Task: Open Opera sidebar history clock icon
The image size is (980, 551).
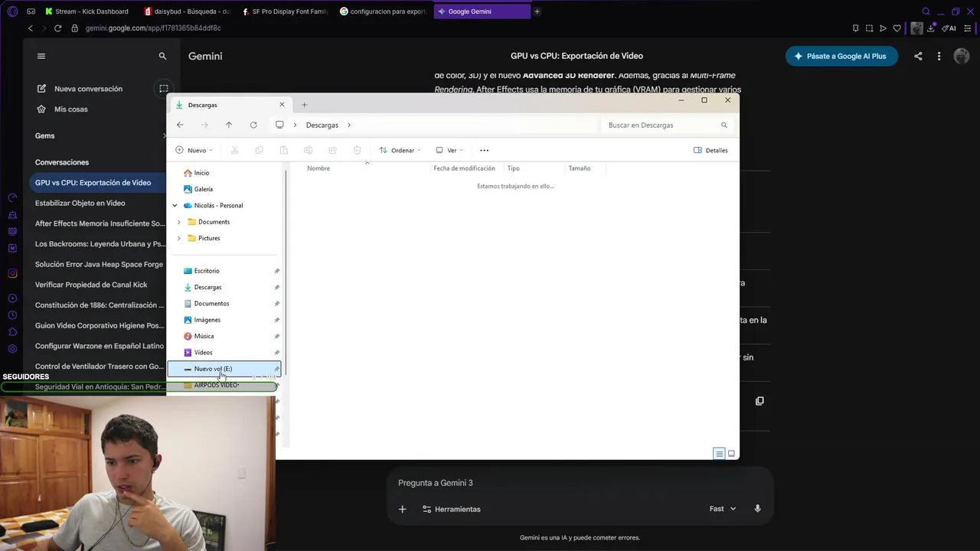Action: pos(12,315)
